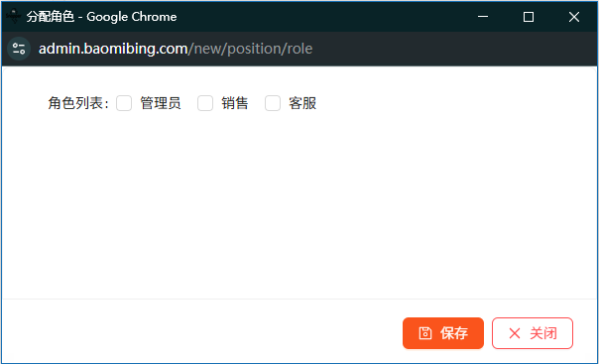This screenshot has height=364, width=599.
Task: Click the red X icon inside 关闭
Action: (x=514, y=333)
